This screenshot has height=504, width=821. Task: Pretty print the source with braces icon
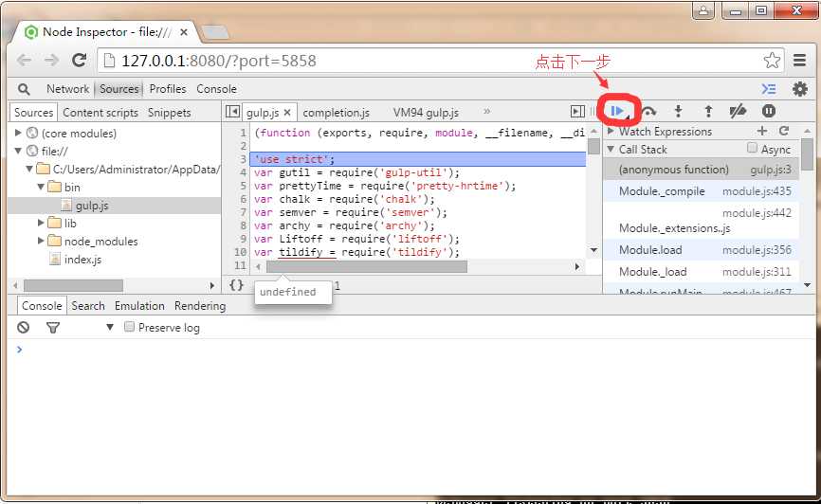point(237,285)
